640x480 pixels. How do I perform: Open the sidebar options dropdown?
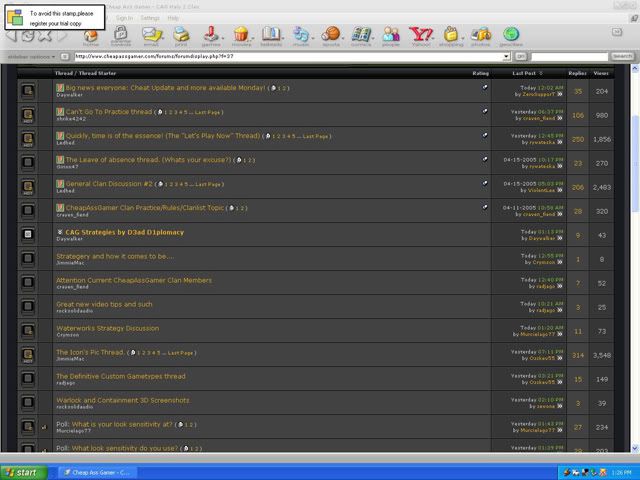(x=31, y=56)
